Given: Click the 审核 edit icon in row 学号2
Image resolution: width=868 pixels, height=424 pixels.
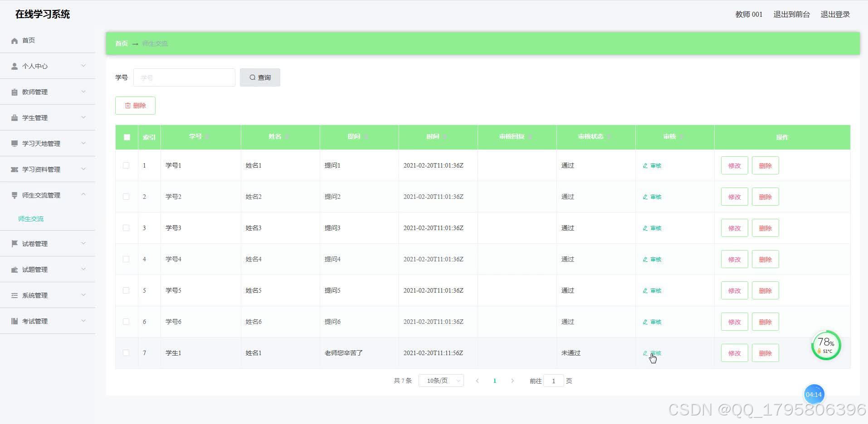Looking at the screenshot, I should tap(645, 197).
